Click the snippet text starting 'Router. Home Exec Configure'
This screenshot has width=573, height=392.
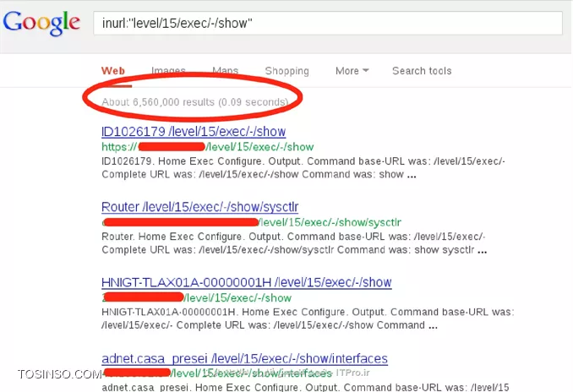tap(294, 243)
